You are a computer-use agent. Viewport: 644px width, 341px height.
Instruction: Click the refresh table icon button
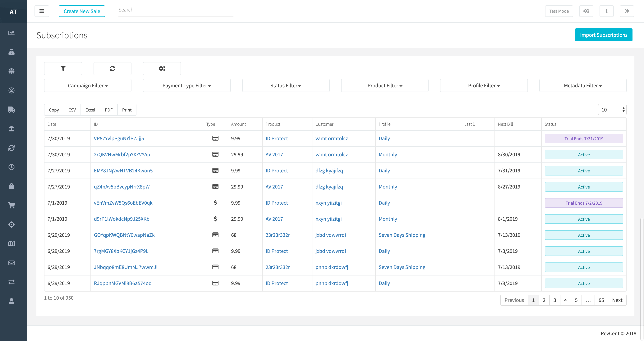[x=113, y=68]
